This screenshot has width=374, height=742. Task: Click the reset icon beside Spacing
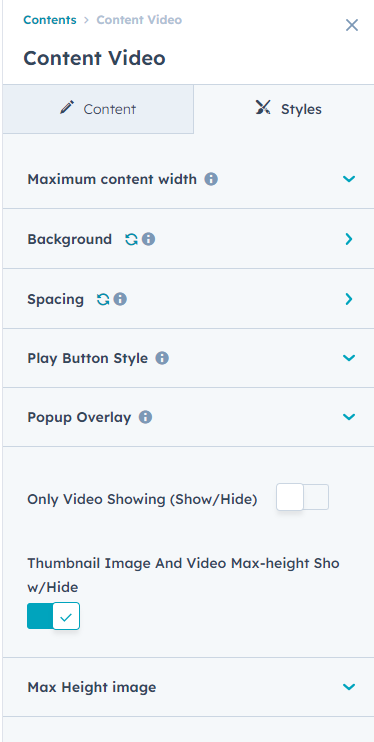tap(103, 300)
